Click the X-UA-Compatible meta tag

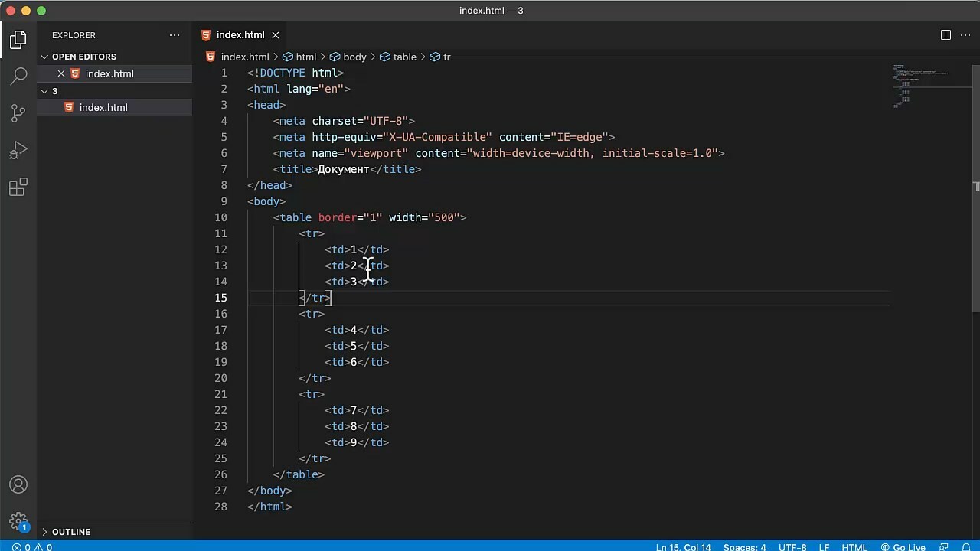444,137
